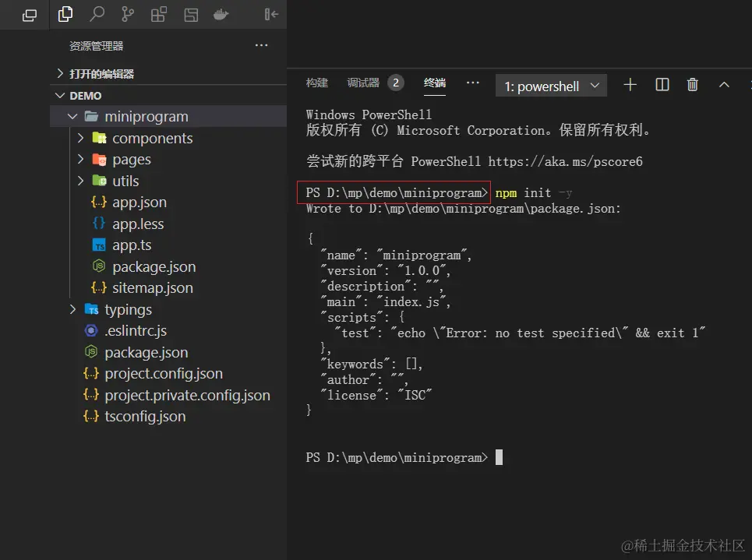Image resolution: width=752 pixels, height=560 pixels.
Task: Split the terminal pane
Action: tap(662, 85)
